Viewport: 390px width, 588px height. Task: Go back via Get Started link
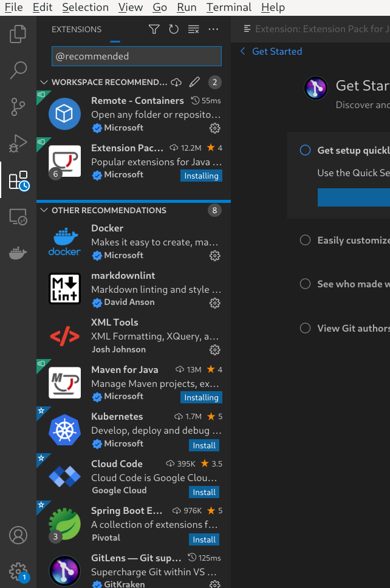pos(271,52)
